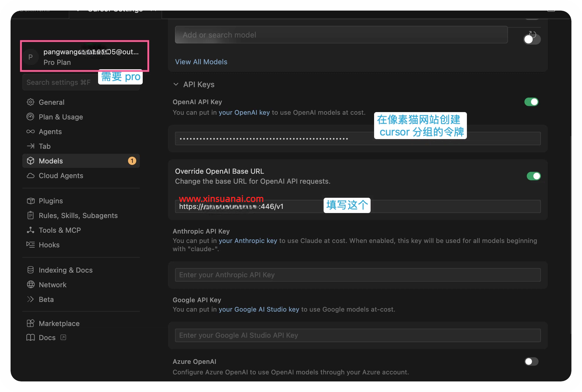The width and height of the screenshot is (582, 392).
Task: Open "your Google AI Studio key" link
Action: coord(259,310)
